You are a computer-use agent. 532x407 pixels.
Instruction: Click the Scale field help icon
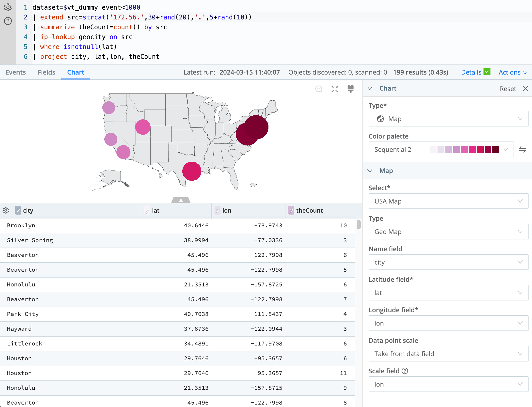[x=405, y=371]
